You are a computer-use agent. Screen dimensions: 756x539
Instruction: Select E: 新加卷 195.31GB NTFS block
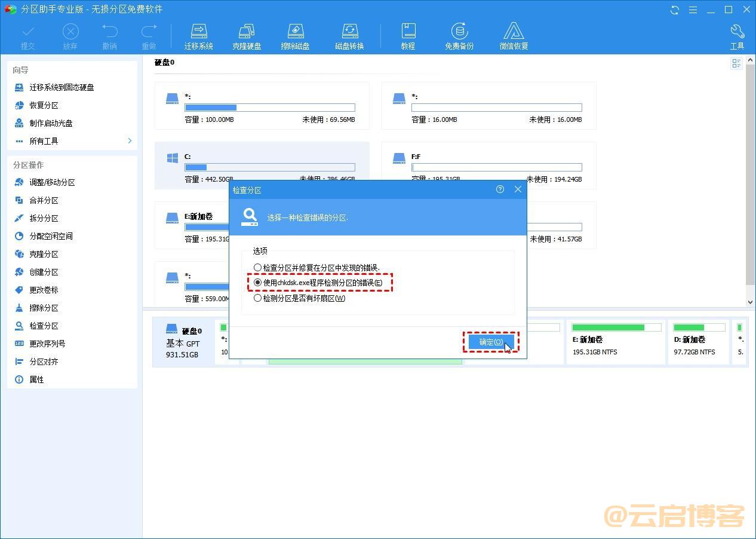[x=616, y=342]
